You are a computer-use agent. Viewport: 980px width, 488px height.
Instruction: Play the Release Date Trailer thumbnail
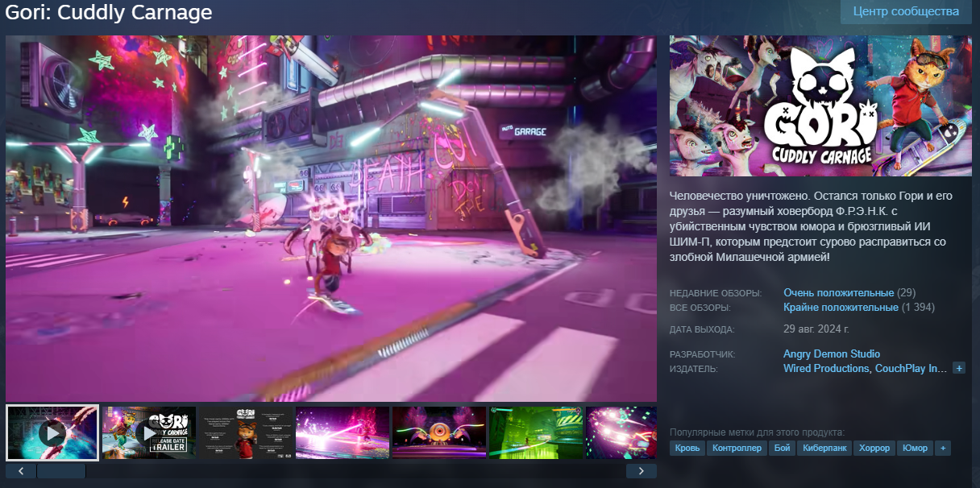(149, 433)
